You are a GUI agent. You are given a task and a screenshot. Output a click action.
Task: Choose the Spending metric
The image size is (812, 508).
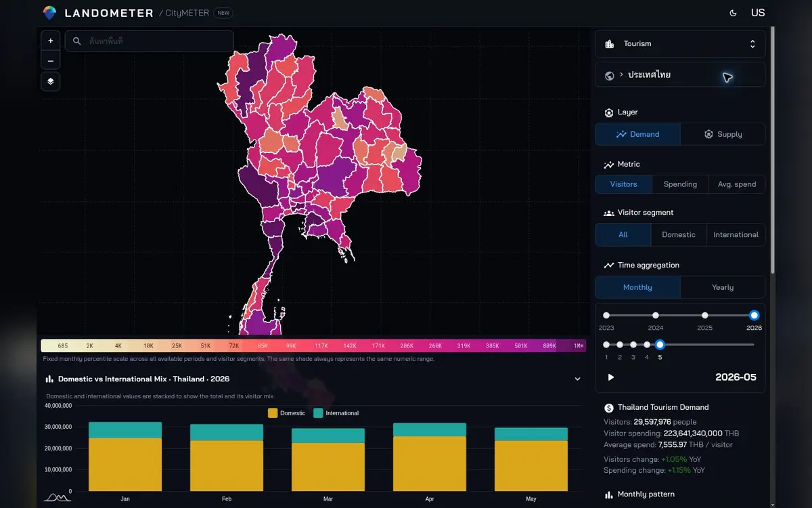tap(680, 184)
